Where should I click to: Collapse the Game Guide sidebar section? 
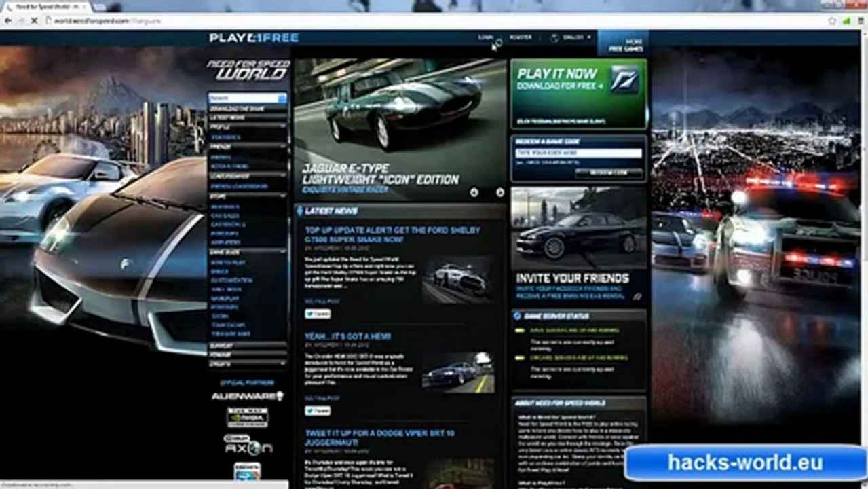point(248,252)
